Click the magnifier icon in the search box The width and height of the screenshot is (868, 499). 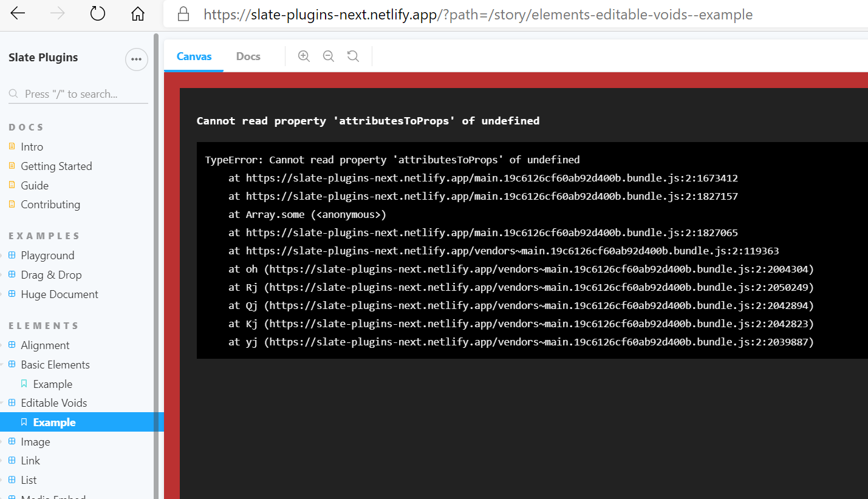[13, 93]
